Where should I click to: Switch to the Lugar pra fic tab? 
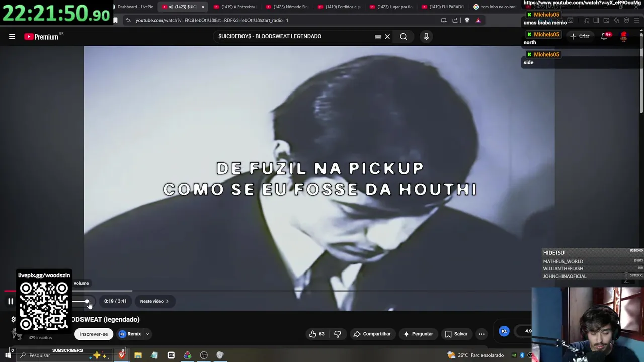click(391, 7)
